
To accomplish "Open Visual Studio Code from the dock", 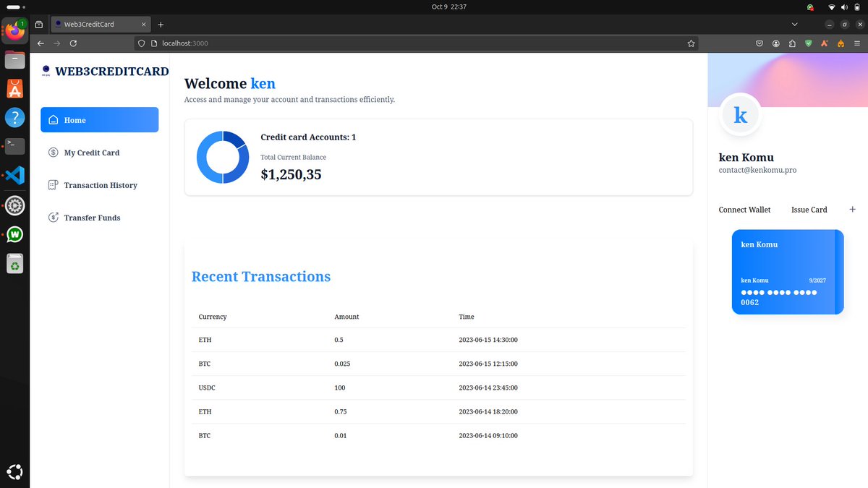I will click(14, 175).
